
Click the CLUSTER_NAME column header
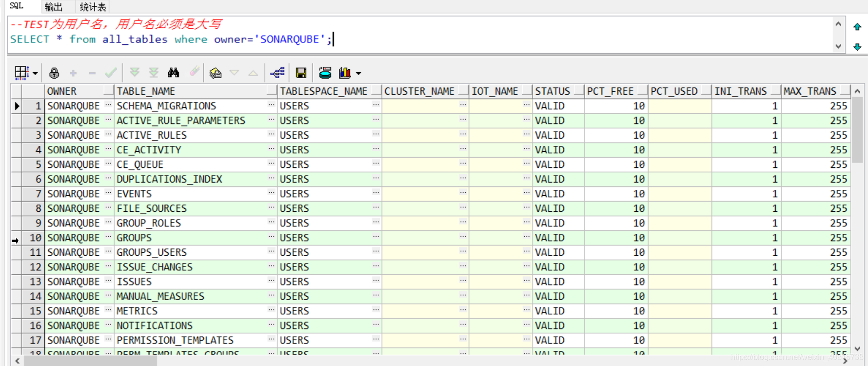pos(426,91)
